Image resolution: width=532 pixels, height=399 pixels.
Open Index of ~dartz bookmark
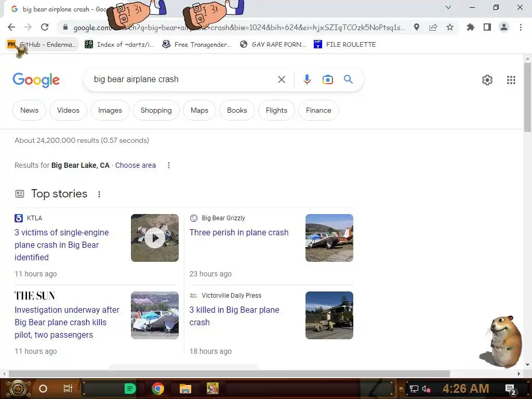point(119,45)
